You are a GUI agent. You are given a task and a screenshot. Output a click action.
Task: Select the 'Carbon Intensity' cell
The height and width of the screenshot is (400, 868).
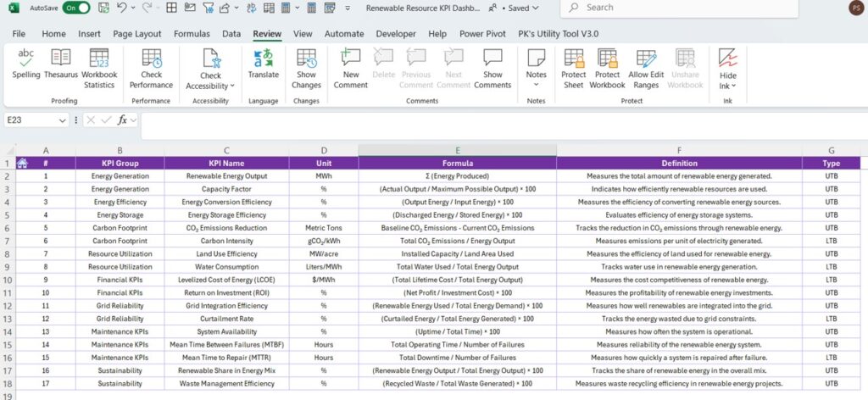[227, 242]
